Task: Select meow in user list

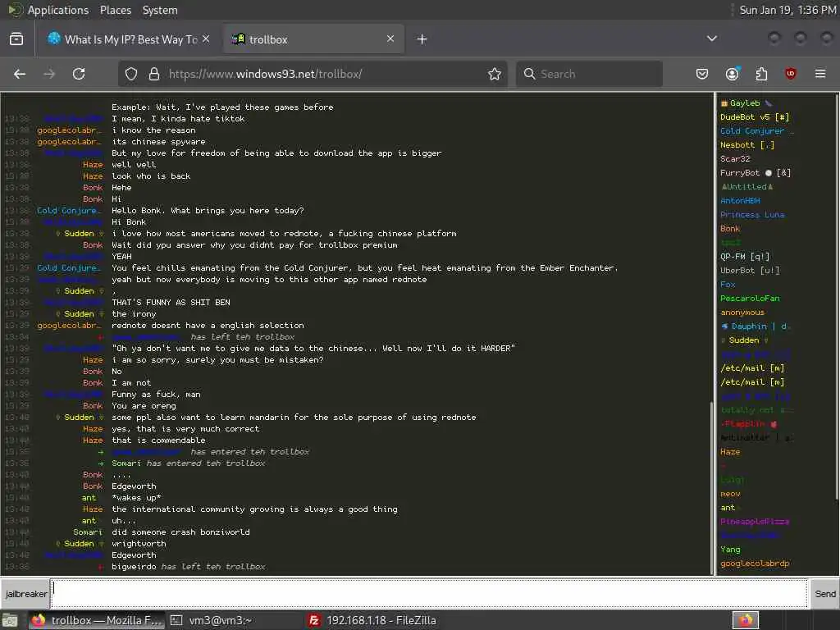Action: pos(730,493)
